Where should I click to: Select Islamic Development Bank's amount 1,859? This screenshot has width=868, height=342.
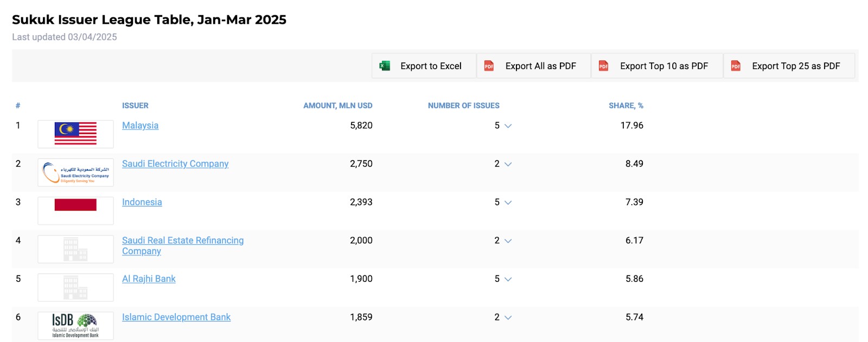[x=361, y=317]
